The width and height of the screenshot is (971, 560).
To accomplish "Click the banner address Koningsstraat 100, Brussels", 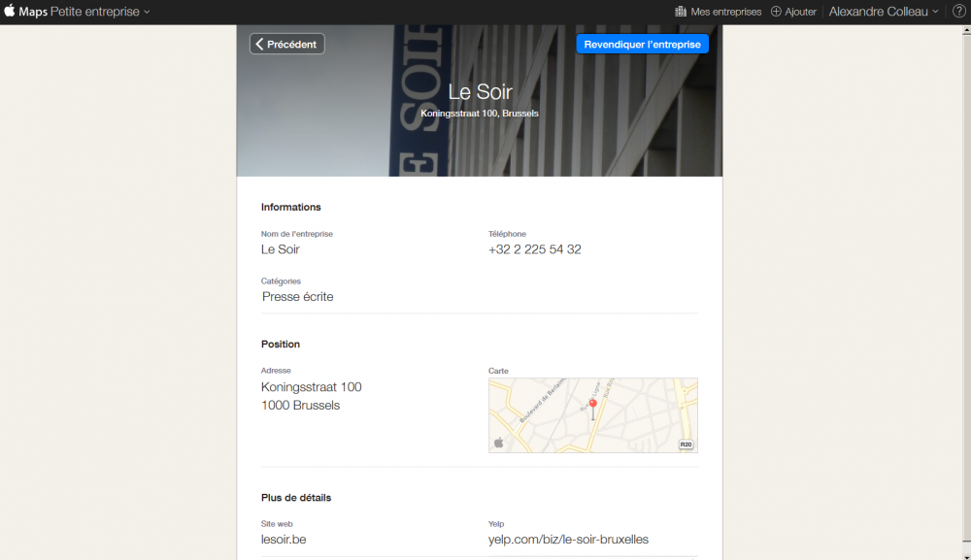I will pos(480,114).
